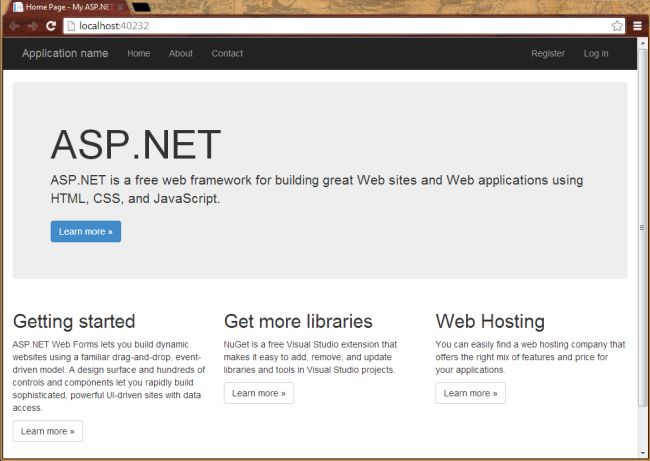Image resolution: width=650 pixels, height=461 pixels.
Task: Click Log in in the navbar
Action: pos(596,53)
